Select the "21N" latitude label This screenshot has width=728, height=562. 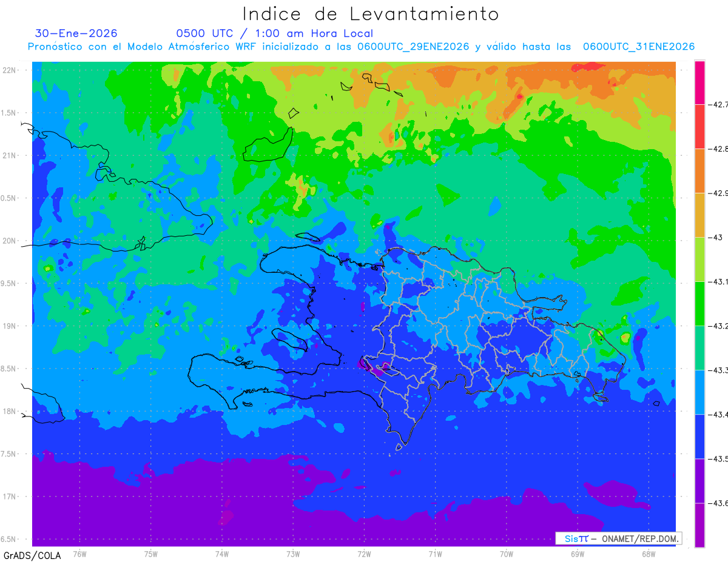coord(10,156)
